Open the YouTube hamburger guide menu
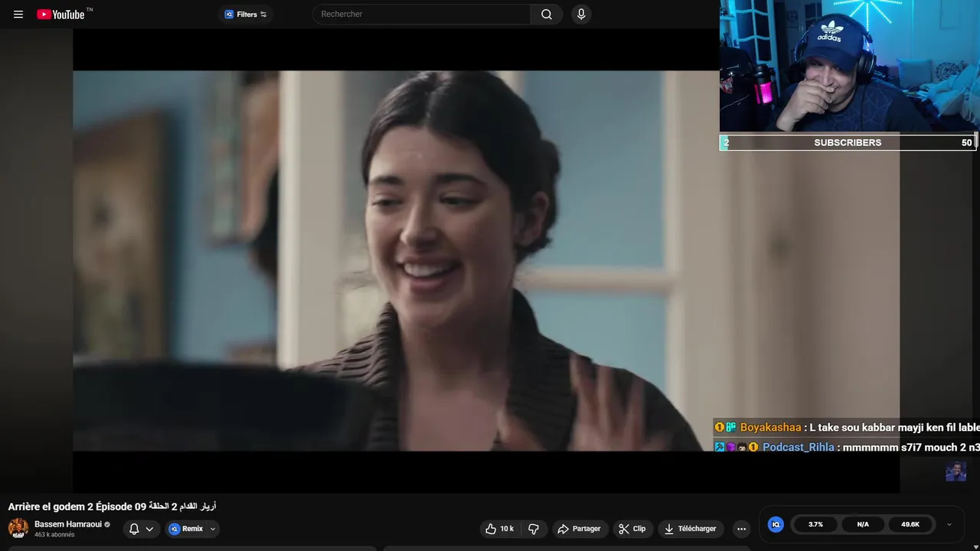This screenshot has width=980, height=551. point(18,14)
